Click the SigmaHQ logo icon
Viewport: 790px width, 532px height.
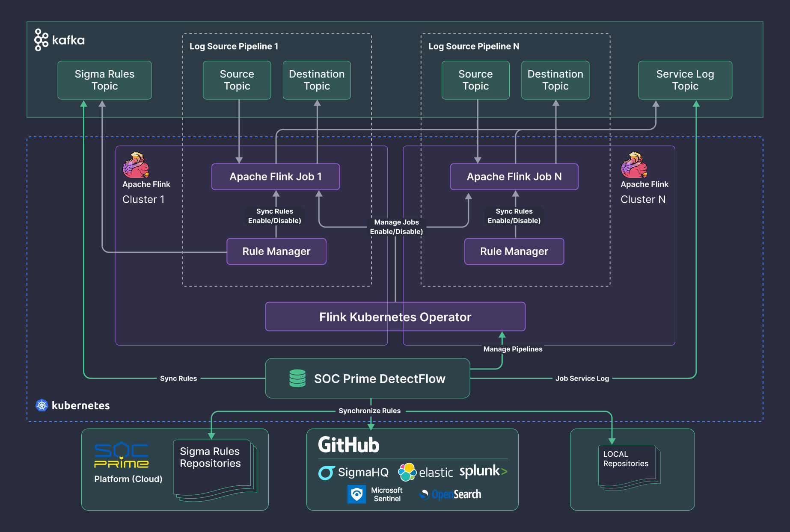coord(326,473)
